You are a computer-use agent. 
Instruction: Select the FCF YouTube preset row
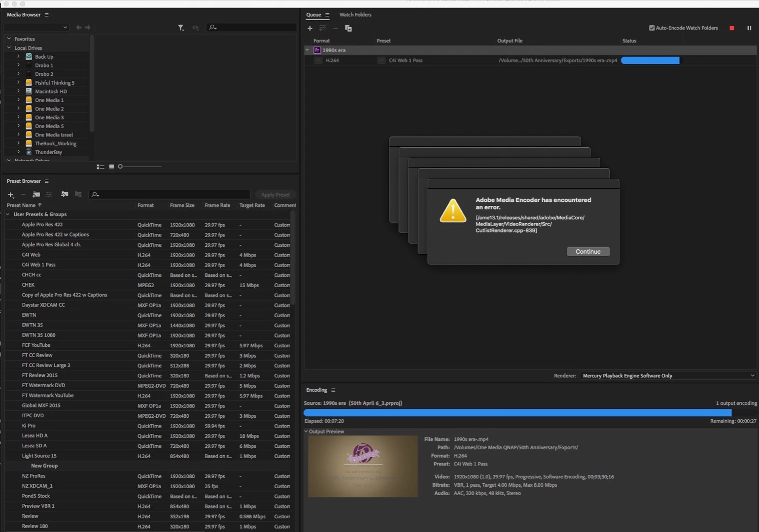(x=148, y=345)
